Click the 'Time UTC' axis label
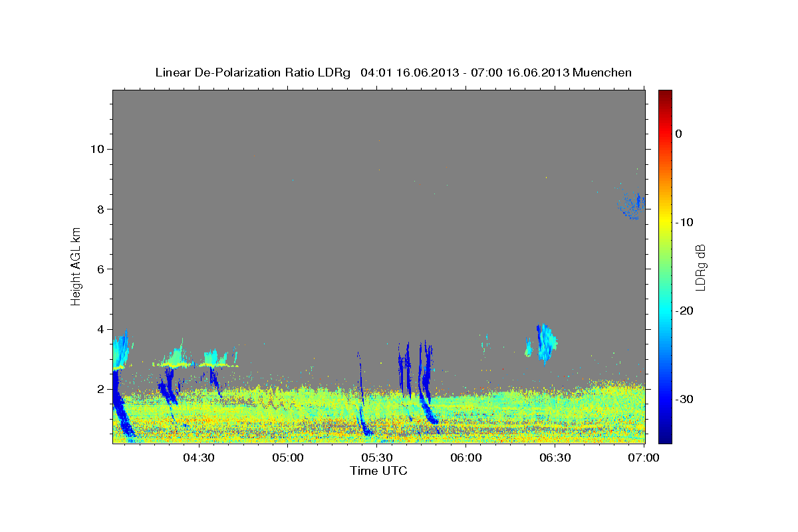798x532 pixels. pyautogui.click(x=378, y=471)
